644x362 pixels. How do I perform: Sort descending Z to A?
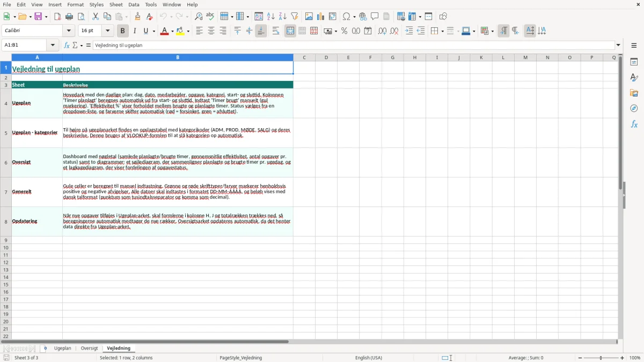pyautogui.click(x=283, y=17)
